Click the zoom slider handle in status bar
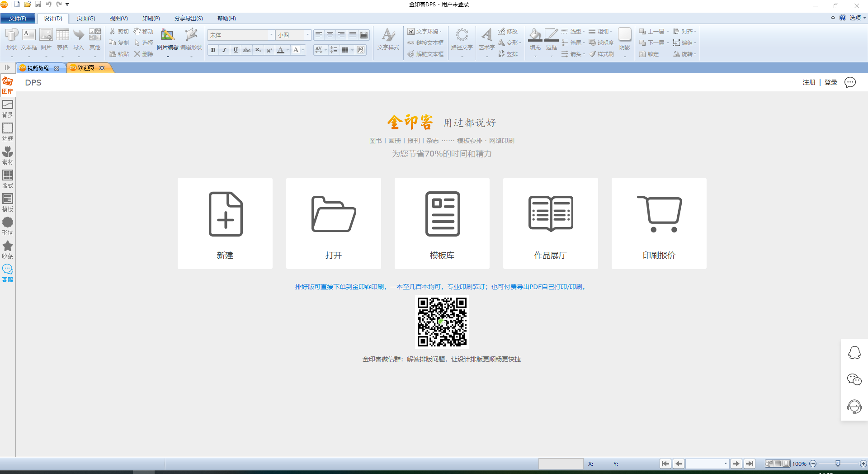 click(x=838, y=464)
